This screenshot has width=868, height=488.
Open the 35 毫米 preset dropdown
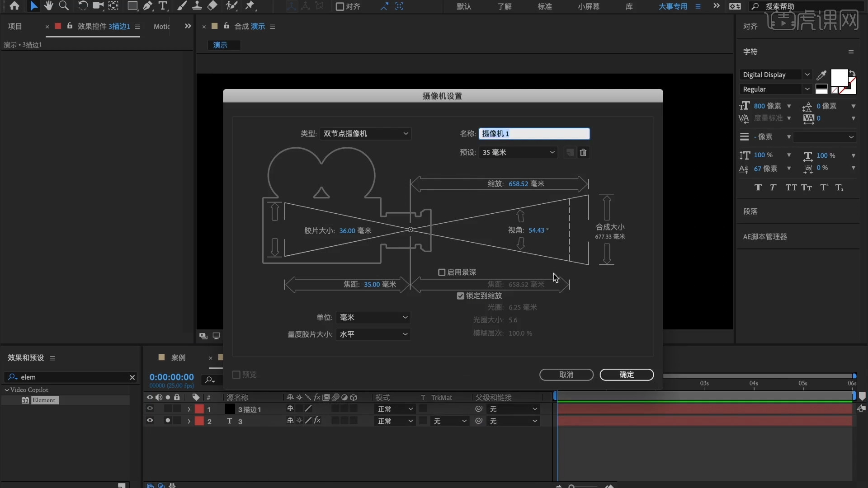518,153
